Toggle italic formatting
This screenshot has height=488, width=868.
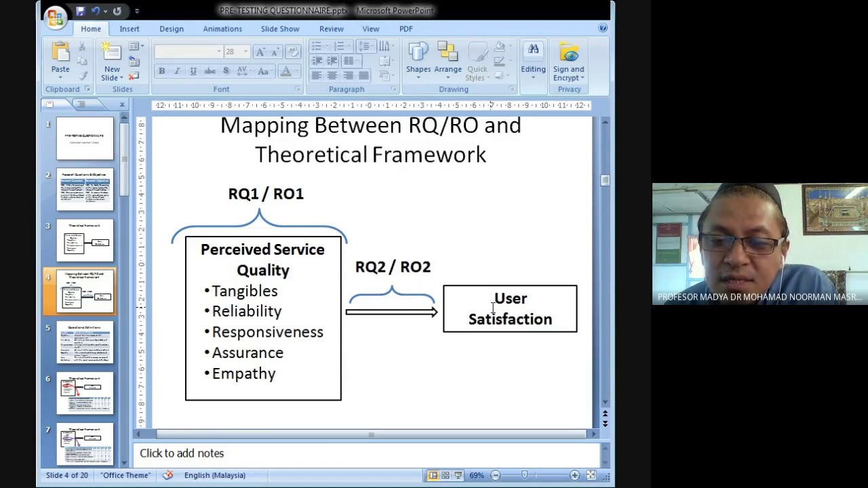click(177, 72)
